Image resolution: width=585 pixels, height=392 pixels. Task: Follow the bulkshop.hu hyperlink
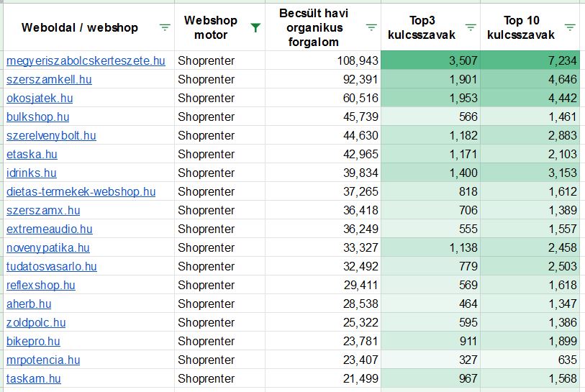pos(37,117)
